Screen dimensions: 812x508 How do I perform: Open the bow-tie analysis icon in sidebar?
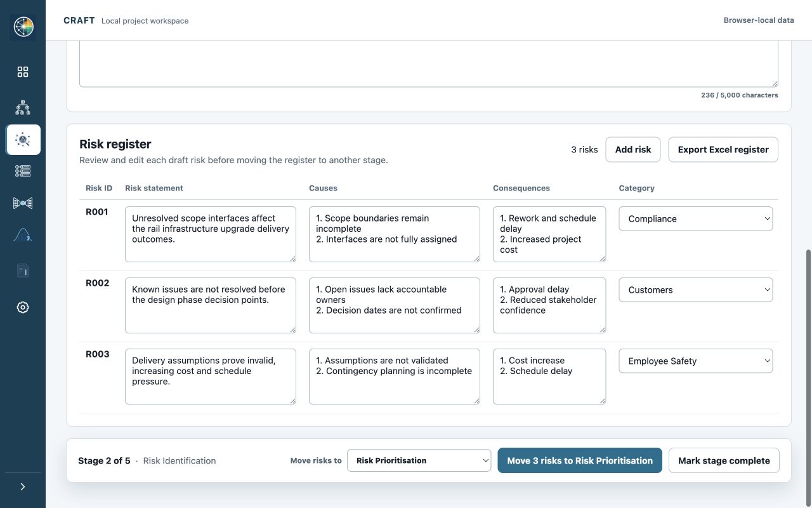click(x=23, y=203)
